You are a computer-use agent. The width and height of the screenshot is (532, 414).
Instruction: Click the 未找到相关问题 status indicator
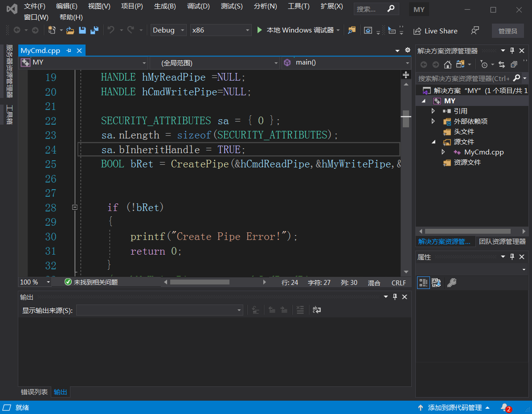coord(91,282)
